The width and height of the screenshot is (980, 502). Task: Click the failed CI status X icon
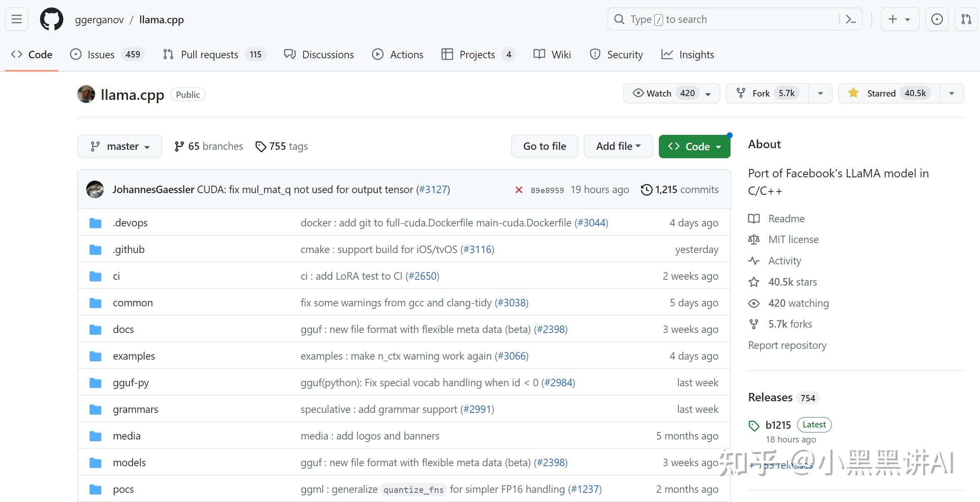coord(519,190)
